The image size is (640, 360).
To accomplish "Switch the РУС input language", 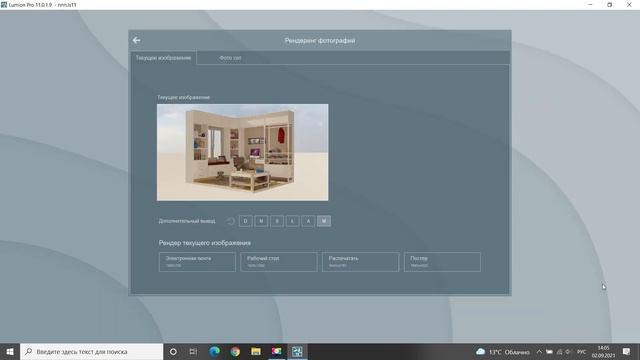I will [x=582, y=352].
